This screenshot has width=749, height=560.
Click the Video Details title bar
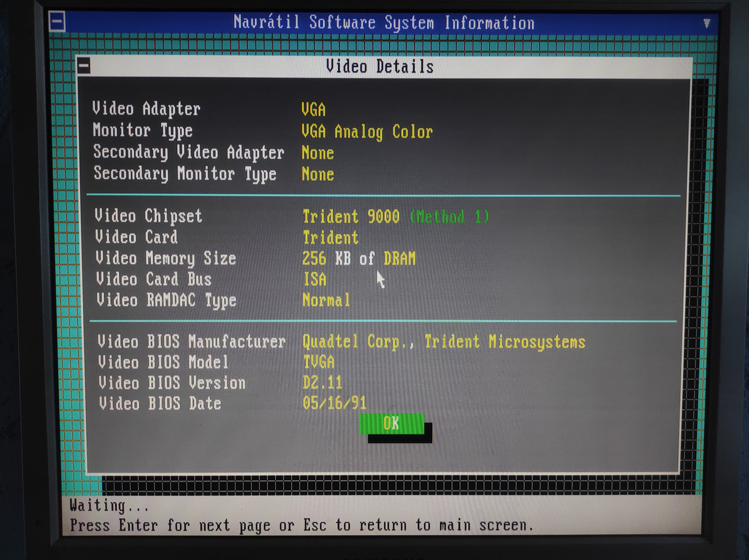379,67
